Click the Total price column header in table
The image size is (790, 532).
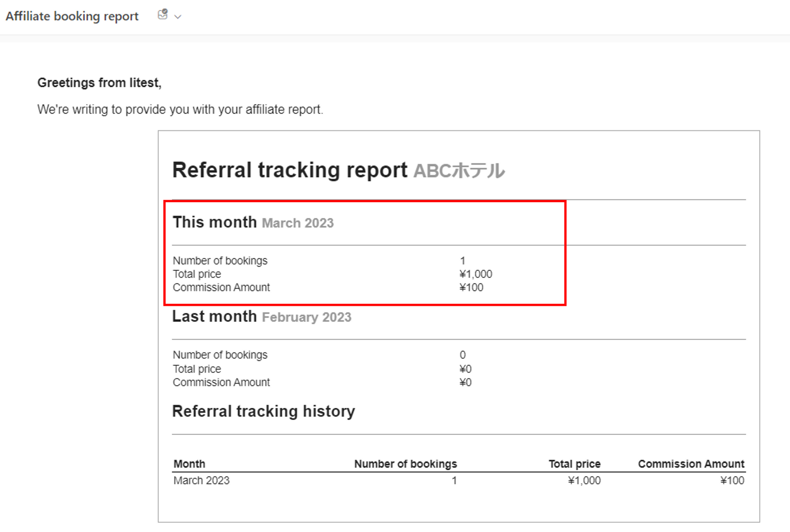574,464
